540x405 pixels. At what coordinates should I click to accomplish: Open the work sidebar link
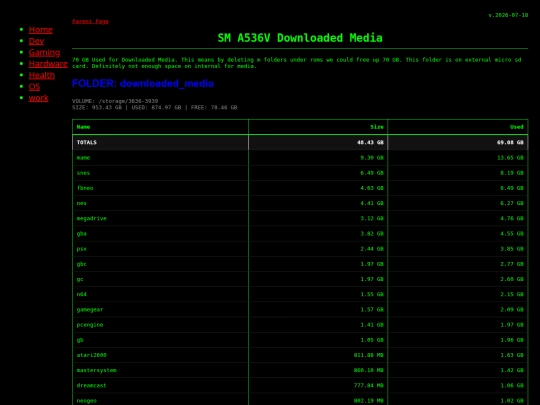click(x=39, y=98)
